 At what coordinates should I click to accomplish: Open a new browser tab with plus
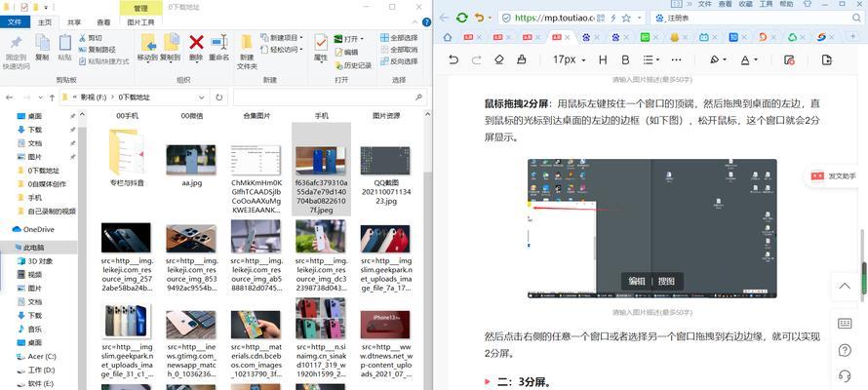[853, 37]
